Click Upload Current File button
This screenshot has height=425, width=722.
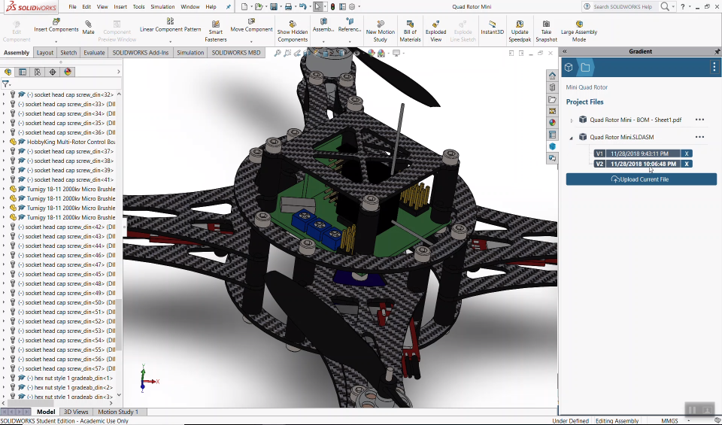point(641,179)
